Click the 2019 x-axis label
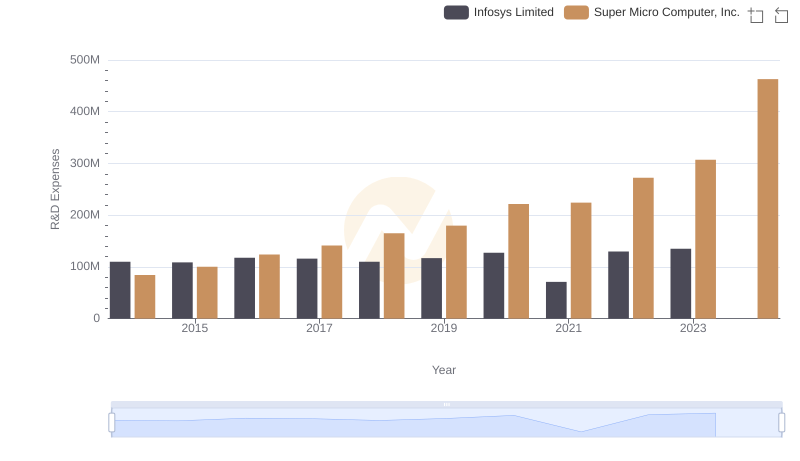 444,328
